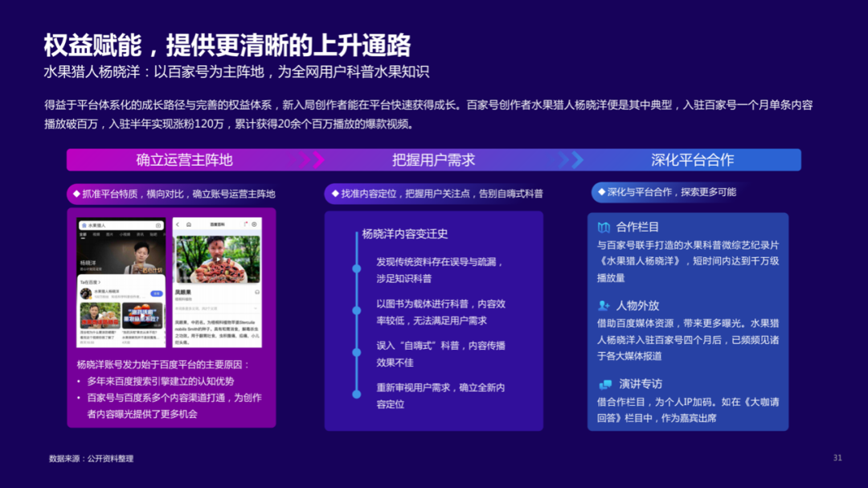
Task: Click the timeline dot for 重新审视用户需求
Action: tap(357, 395)
